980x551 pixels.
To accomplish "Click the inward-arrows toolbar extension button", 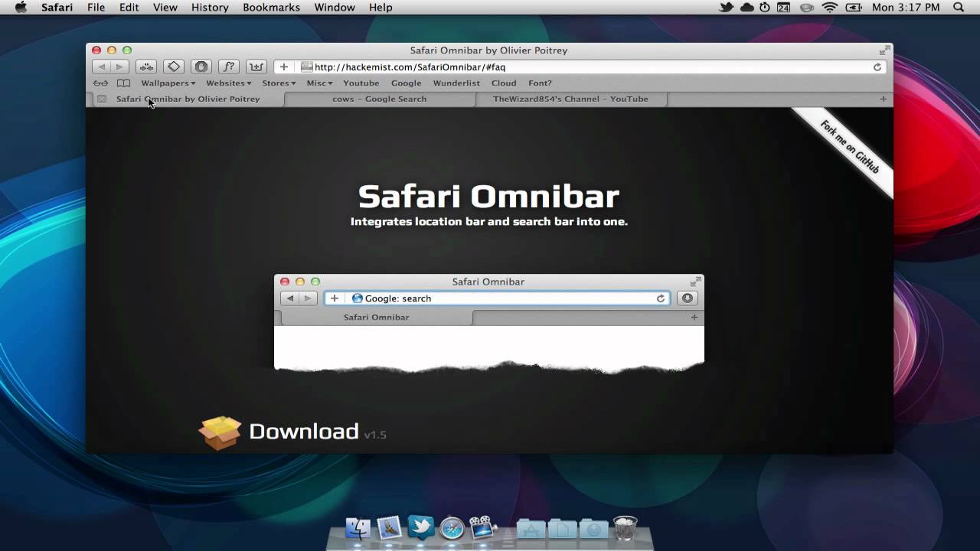I will [146, 67].
